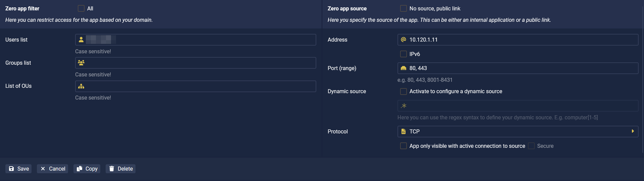Click the file icon next to TCP
The width and height of the screenshot is (644, 181).
coord(404,131)
